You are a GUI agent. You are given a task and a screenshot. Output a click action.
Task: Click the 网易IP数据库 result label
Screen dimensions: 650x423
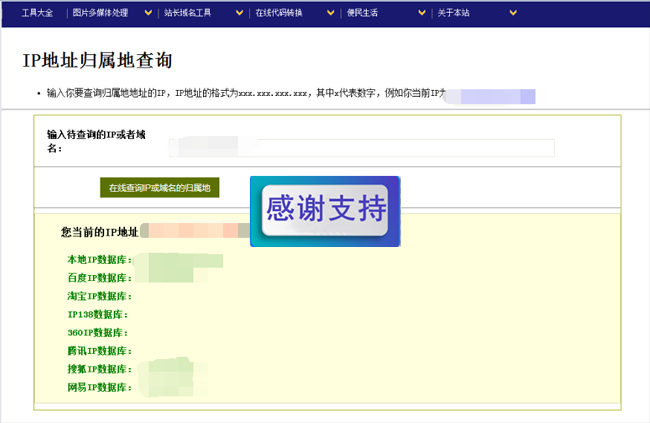point(99,387)
